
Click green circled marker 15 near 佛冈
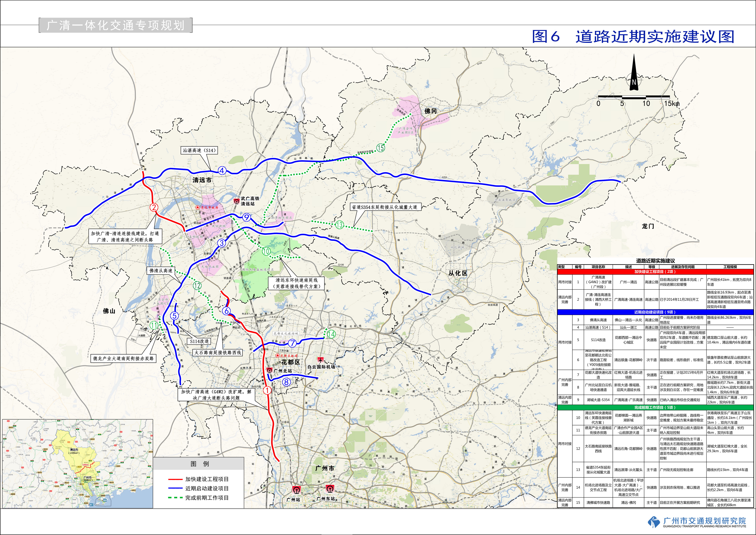pos(380,148)
